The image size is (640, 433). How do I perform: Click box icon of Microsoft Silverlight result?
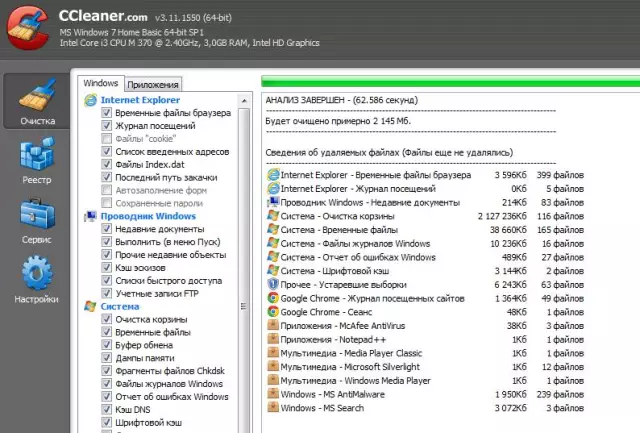coord(273,366)
